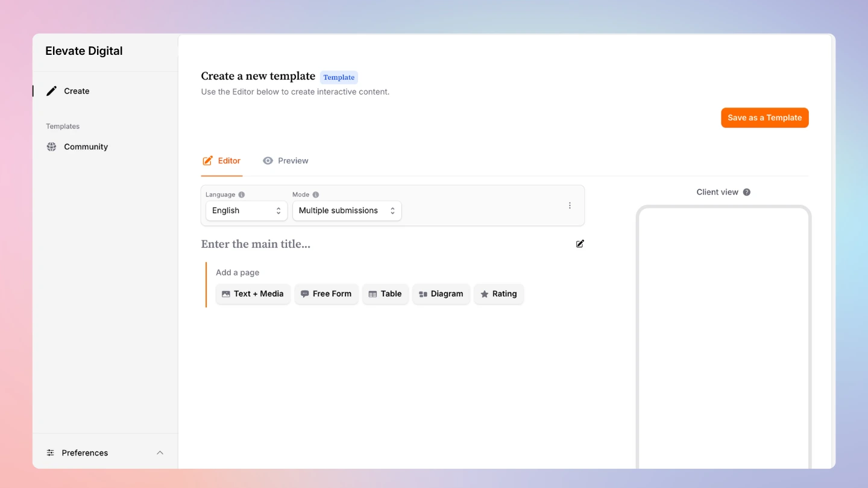This screenshot has height=488, width=868.
Task: Click the pencil icon beside Create
Action: click(x=52, y=91)
